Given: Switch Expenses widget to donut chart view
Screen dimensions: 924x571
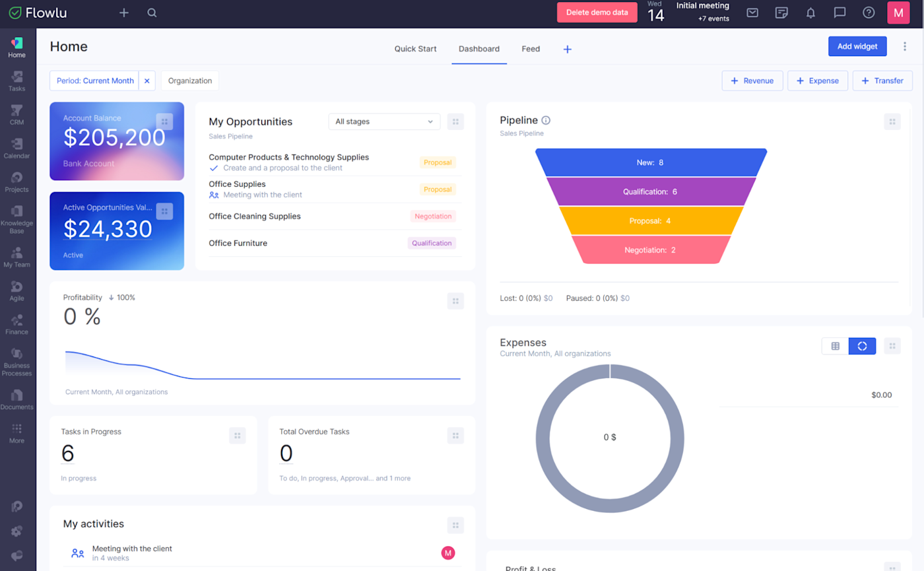Looking at the screenshot, I should coord(862,346).
